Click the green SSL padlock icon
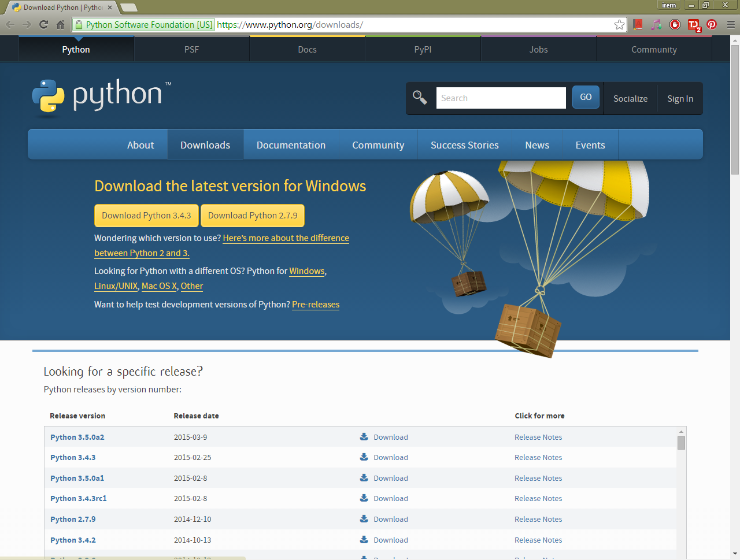The height and width of the screenshot is (560, 740). point(79,24)
